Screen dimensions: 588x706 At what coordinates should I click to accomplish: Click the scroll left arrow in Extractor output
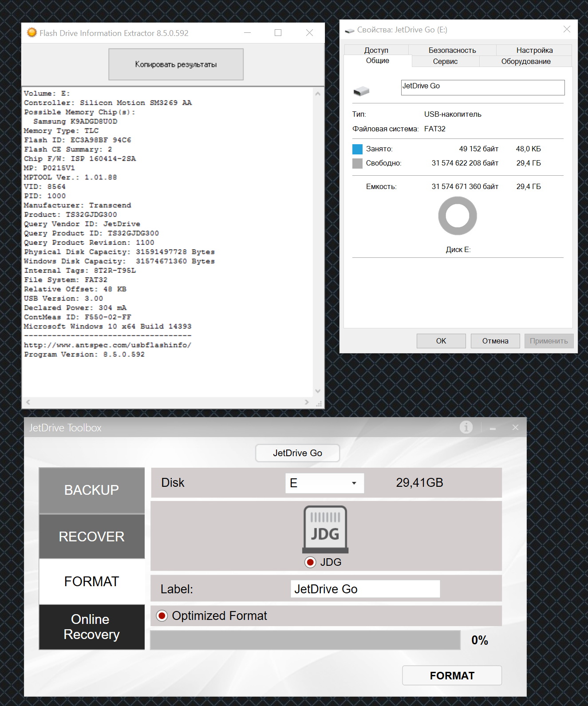pyautogui.click(x=28, y=402)
